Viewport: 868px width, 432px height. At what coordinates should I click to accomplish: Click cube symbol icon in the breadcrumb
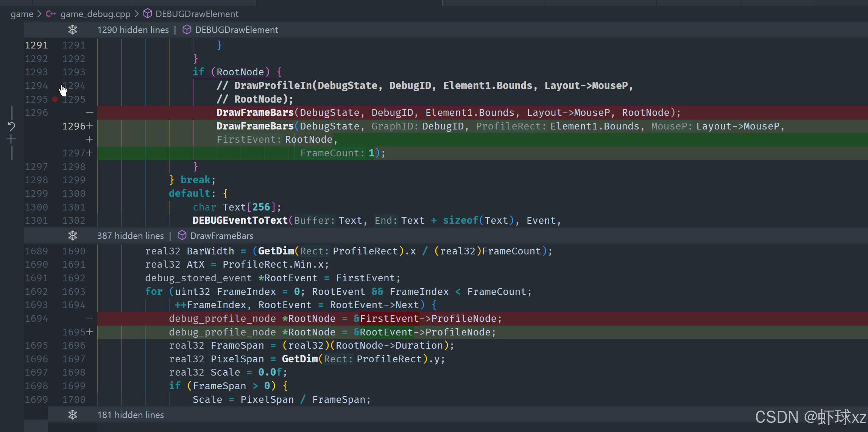point(148,14)
